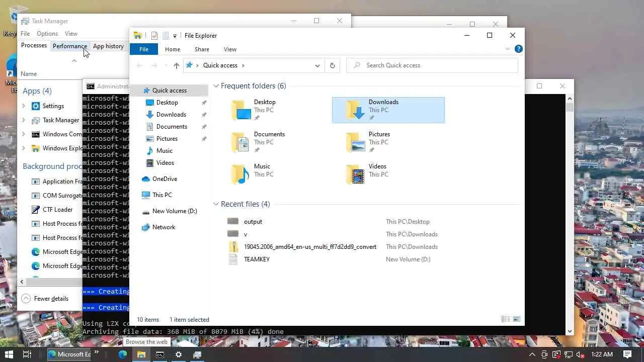Select the Desktop folder icon in Frequent folders
Viewport: 644px width, 362px height.
pyautogui.click(x=240, y=110)
